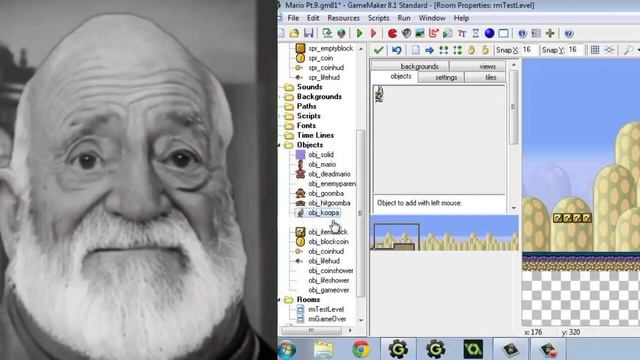
Task: Open extension packages with green plus icon
Action: click(550, 33)
